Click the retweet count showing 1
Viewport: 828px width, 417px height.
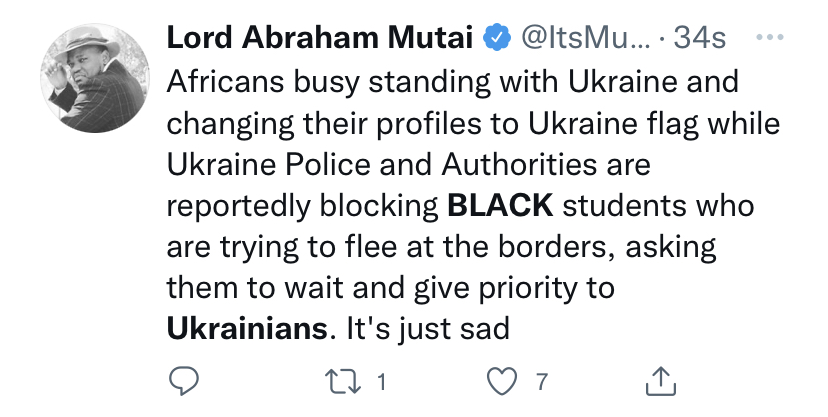pos(381,381)
